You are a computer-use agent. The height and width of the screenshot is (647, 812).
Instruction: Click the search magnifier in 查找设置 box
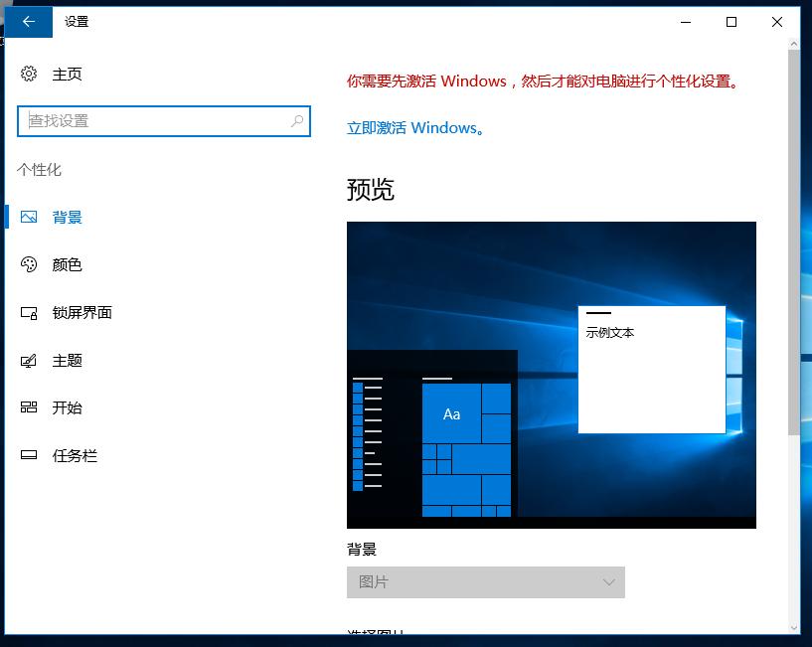click(x=296, y=120)
